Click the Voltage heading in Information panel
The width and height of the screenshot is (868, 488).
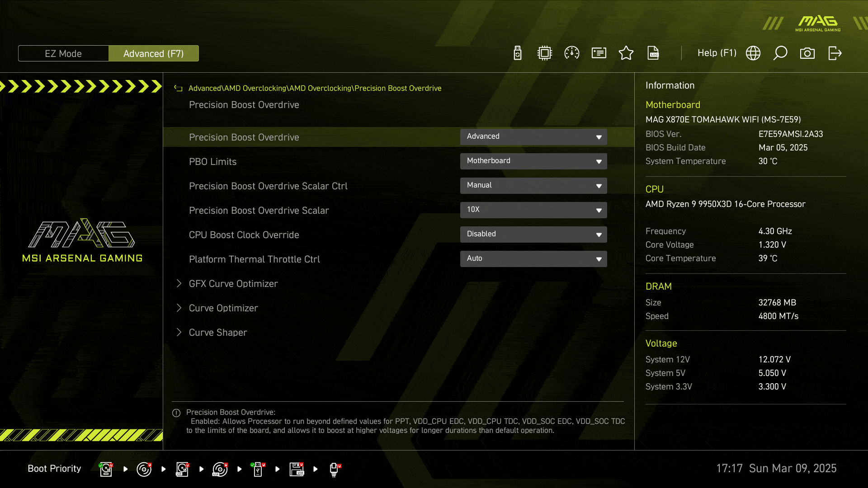pos(661,343)
